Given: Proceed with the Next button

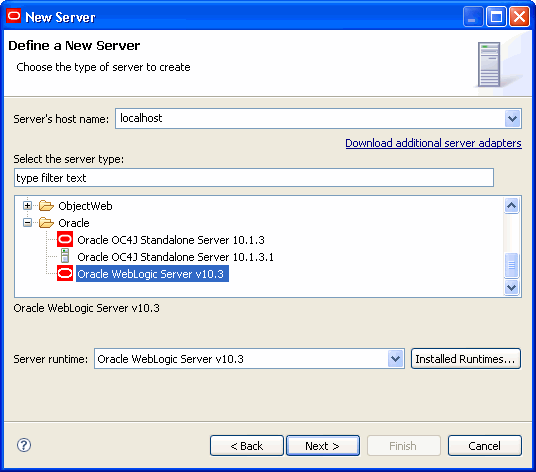Looking at the screenshot, I should pos(323,445).
